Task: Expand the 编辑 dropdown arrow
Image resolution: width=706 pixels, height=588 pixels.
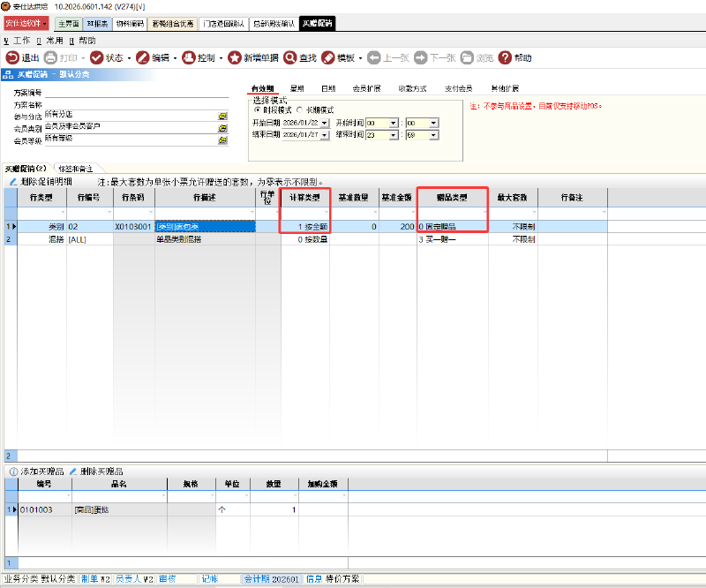Action: (x=175, y=58)
